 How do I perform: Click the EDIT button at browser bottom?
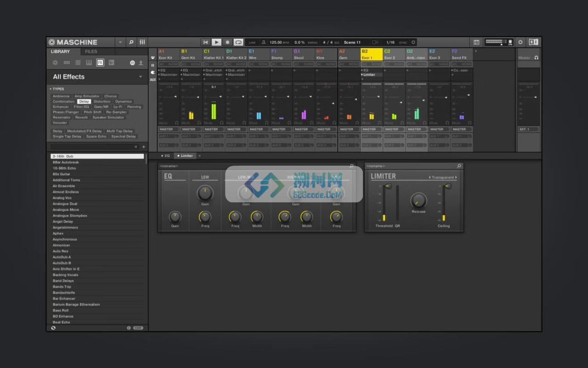(138, 328)
